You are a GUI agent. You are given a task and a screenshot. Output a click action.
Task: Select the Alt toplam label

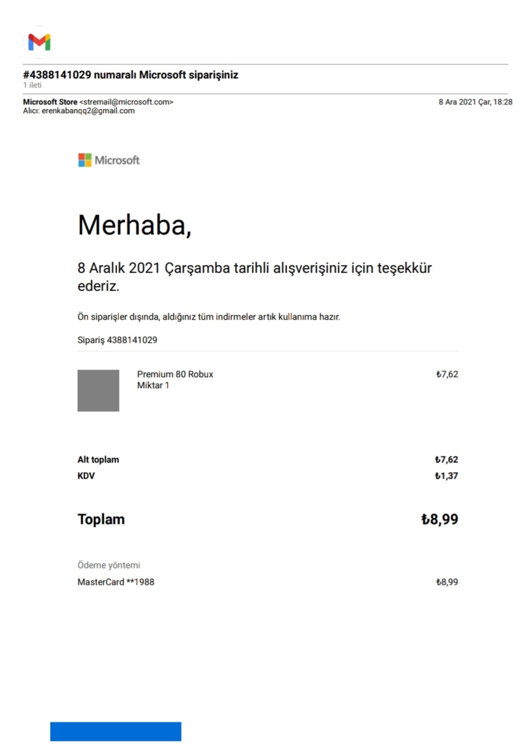click(98, 460)
